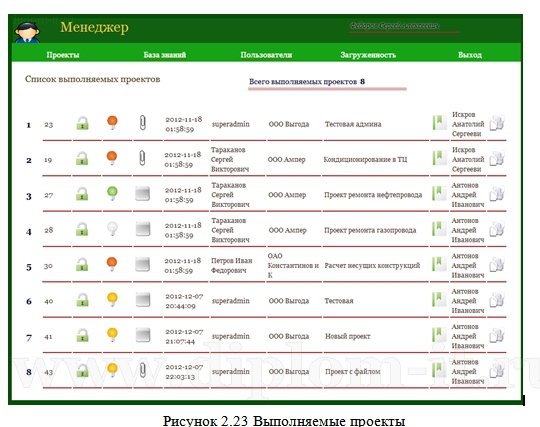The width and height of the screenshot is (540, 427).
Task: Open Расчет несущих конструкций project
Action: (x=372, y=266)
